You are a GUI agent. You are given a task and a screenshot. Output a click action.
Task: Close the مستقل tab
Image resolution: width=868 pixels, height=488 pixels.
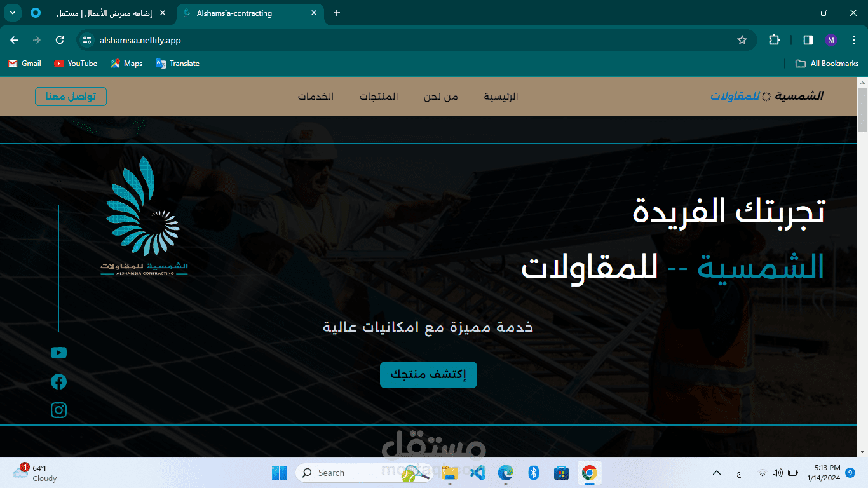pos(163,13)
